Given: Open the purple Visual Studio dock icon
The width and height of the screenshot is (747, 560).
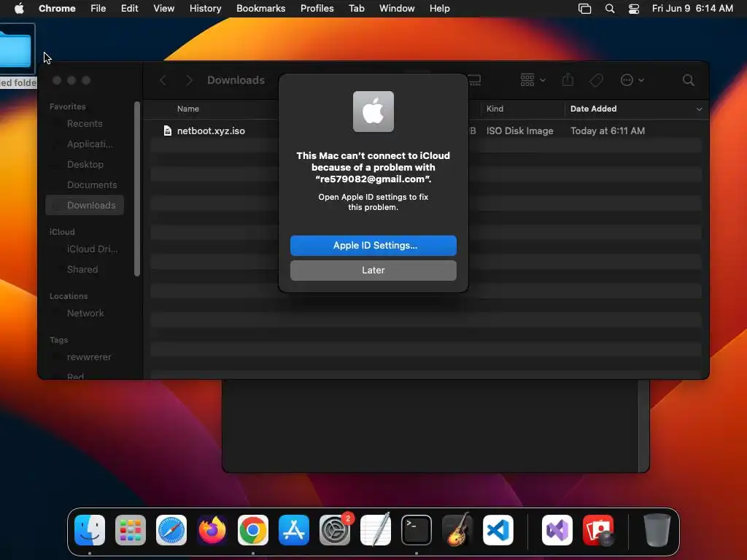Looking at the screenshot, I should (x=557, y=530).
